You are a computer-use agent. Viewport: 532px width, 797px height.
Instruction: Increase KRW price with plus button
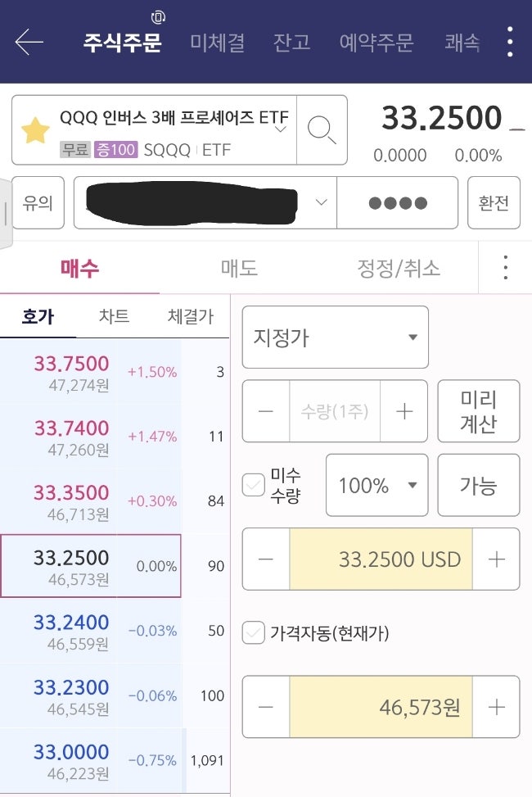click(496, 707)
